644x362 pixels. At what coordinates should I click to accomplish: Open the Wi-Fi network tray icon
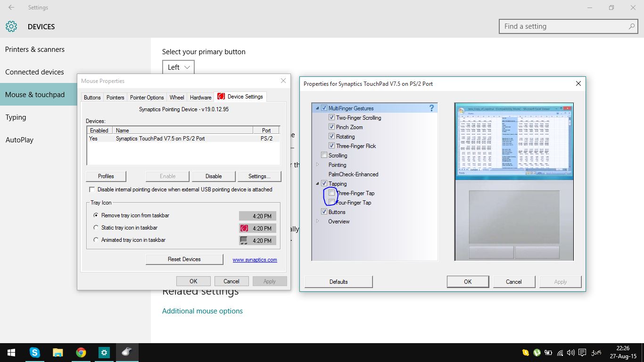pyautogui.click(x=560, y=353)
